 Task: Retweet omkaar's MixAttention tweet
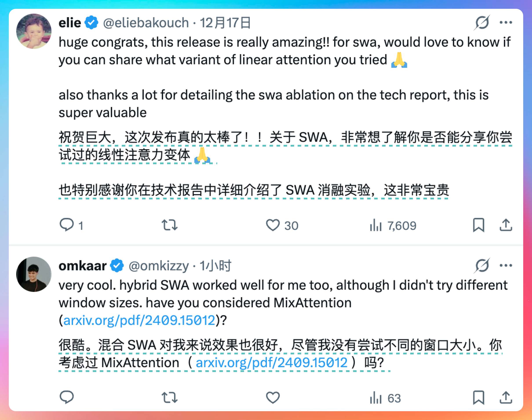coord(169,397)
